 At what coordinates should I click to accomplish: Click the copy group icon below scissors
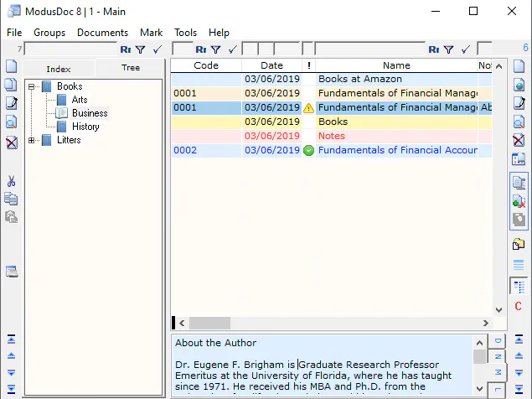pos(11,199)
